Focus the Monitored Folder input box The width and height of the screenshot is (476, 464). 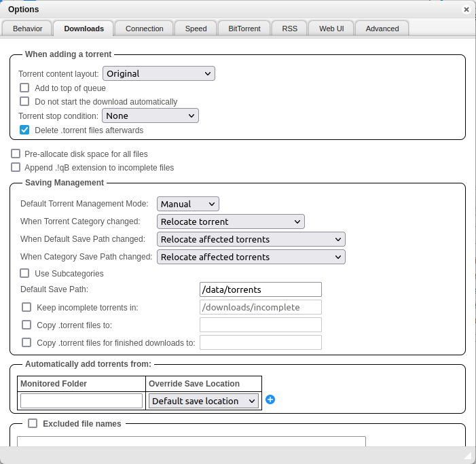pyautogui.click(x=81, y=401)
